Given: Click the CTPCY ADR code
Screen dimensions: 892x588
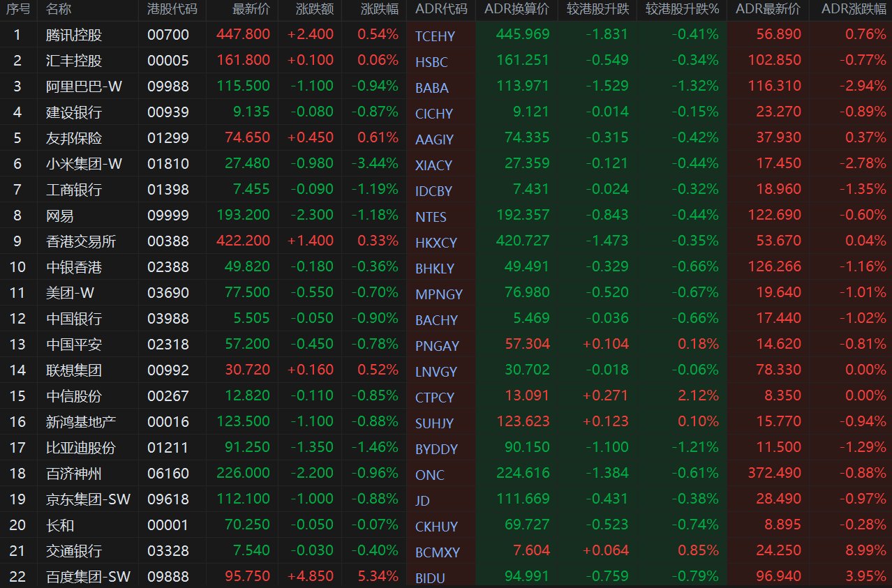Looking at the screenshot, I should [x=435, y=398].
